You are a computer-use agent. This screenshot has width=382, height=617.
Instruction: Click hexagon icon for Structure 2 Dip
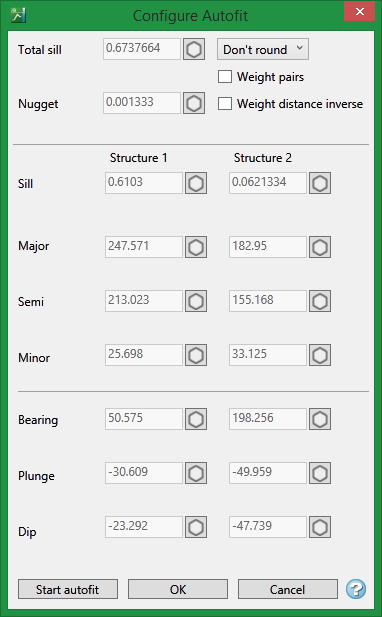320,527
